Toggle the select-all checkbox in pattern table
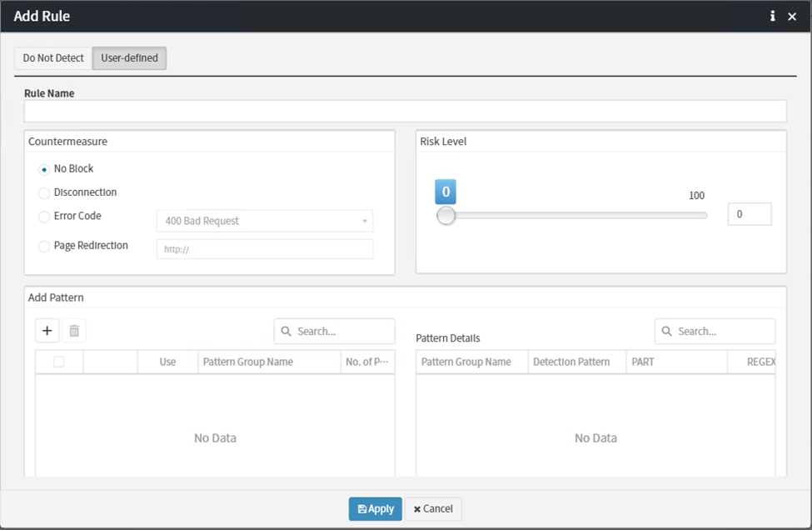 (x=59, y=362)
